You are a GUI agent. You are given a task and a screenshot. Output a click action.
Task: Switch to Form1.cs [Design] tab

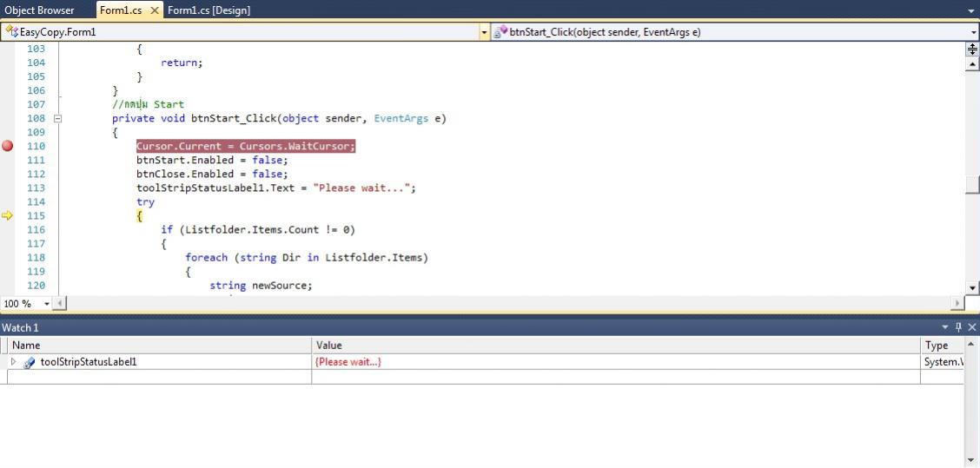pyautogui.click(x=209, y=10)
